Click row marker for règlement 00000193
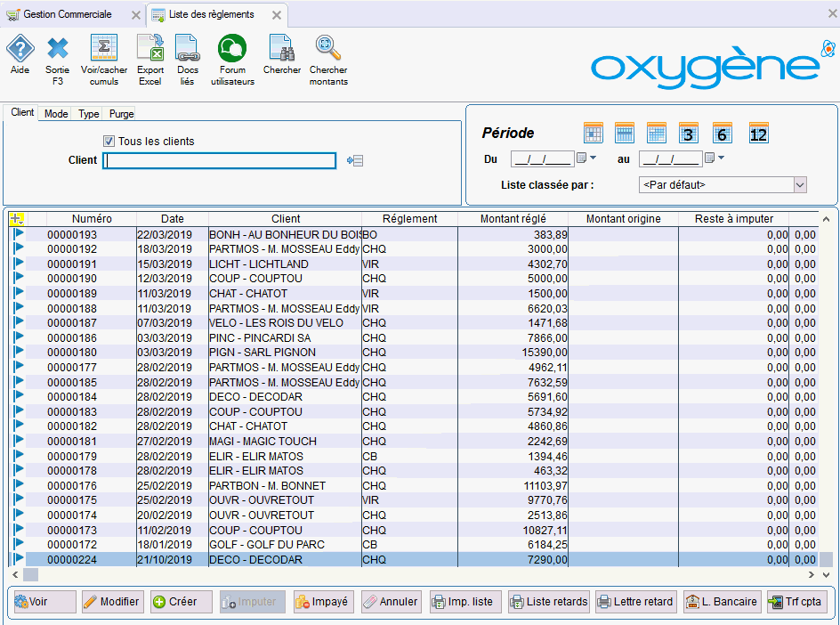 [x=18, y=233]
